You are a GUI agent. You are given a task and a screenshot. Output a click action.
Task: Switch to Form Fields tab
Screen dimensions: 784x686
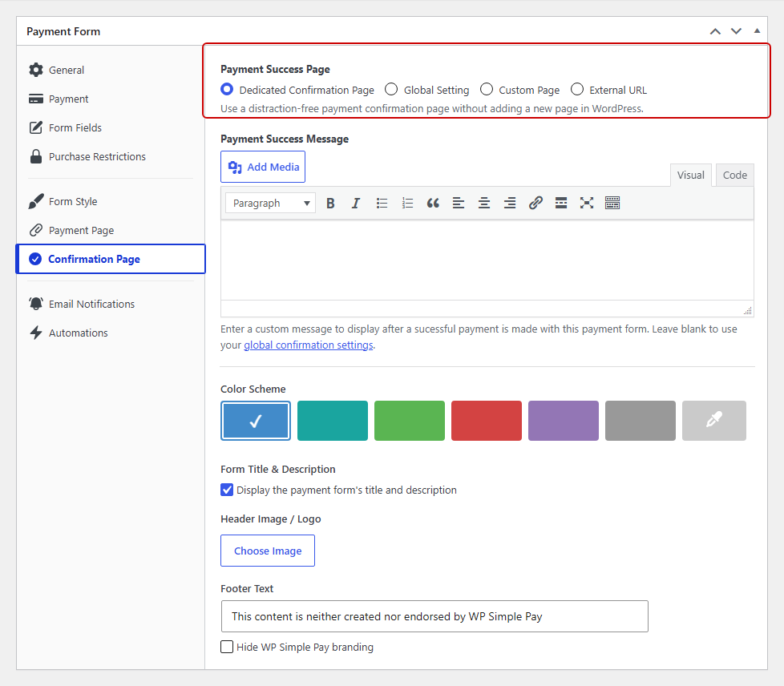coord(110,127)
